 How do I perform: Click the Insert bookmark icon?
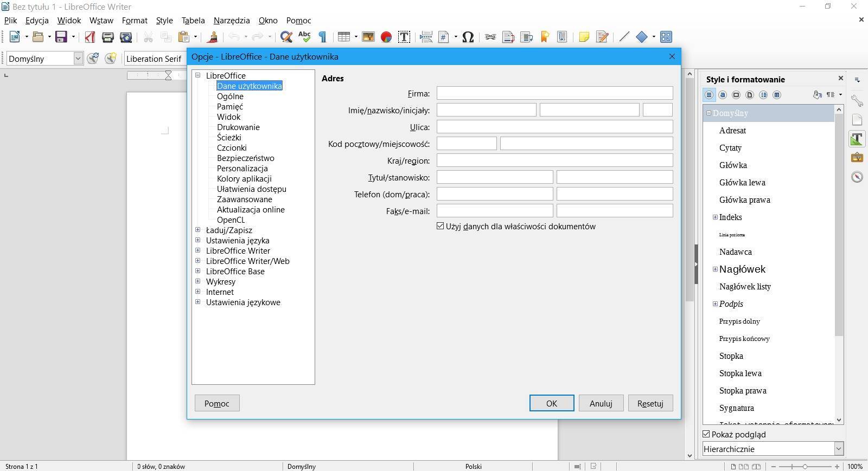click(544, 37)
